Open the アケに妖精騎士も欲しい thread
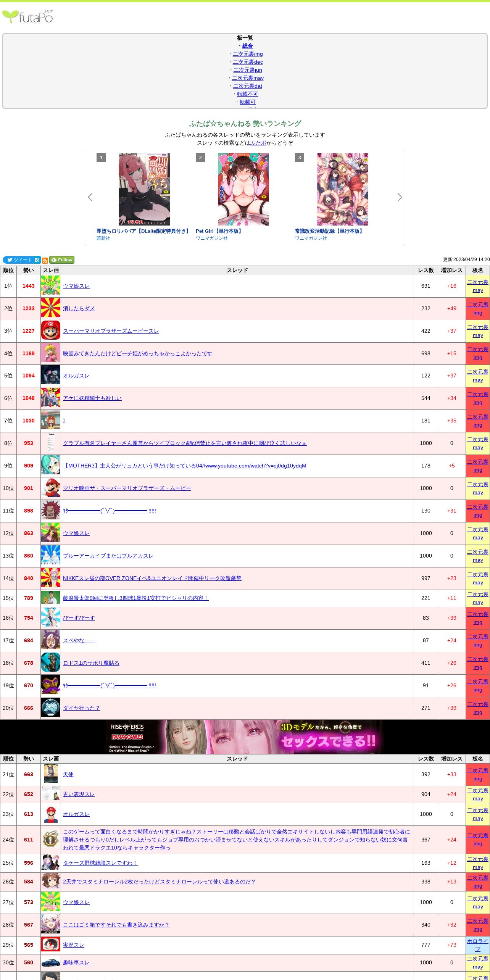The image size is (490, 980). [x=92, y=398]
